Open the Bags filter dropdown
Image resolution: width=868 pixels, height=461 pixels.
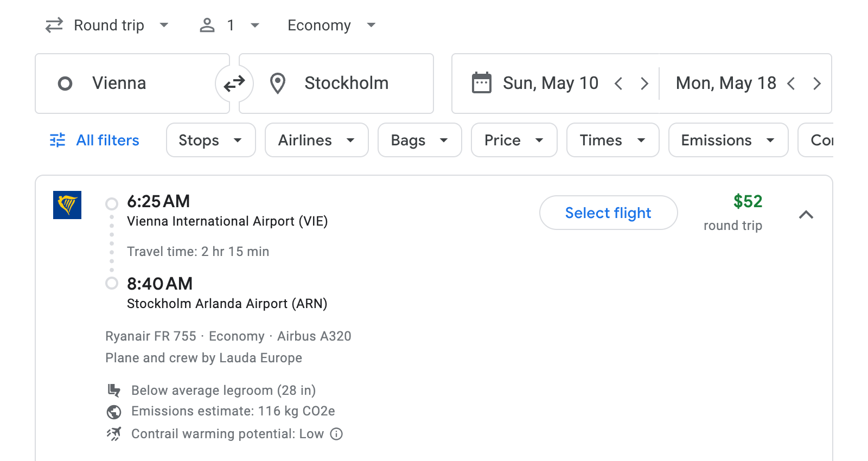click(x=419, y=140)
